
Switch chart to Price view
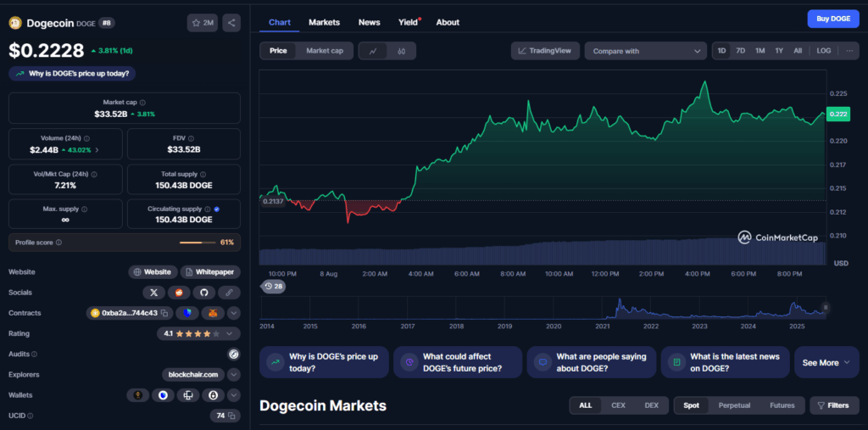(278, 51)
